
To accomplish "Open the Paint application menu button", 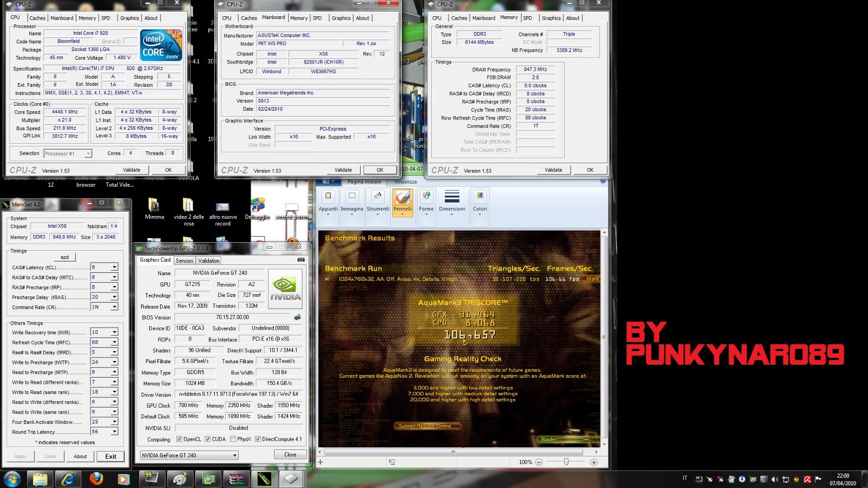I will tap(328, 181).
